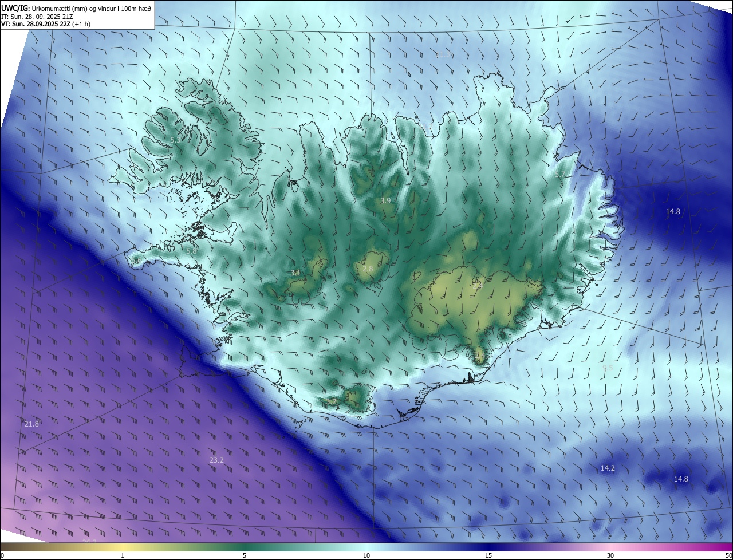The height and width of the screenshot is (560, 733).
Task: Click the 'UWC/IG: Úrkomumætti (mm)' title text
Action: click(x=44, y=8)
